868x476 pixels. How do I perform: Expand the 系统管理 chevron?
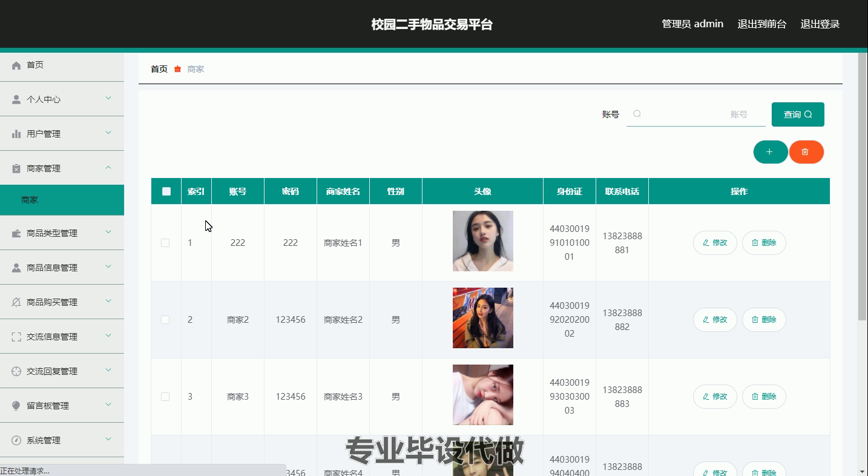108,439
